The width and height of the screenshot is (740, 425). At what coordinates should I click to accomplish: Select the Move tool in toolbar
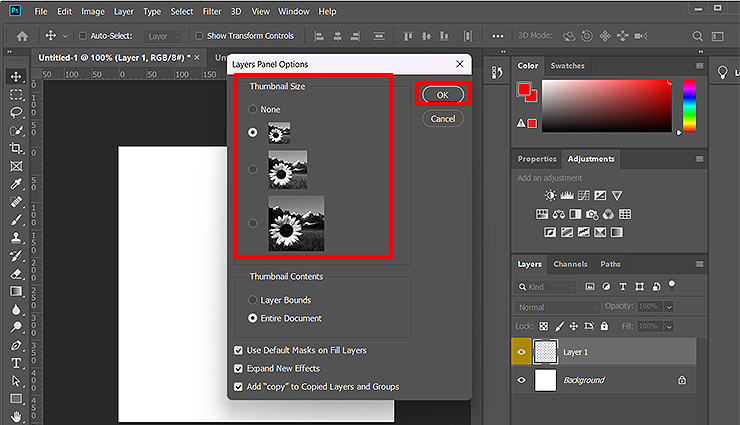tap(16, 76)
